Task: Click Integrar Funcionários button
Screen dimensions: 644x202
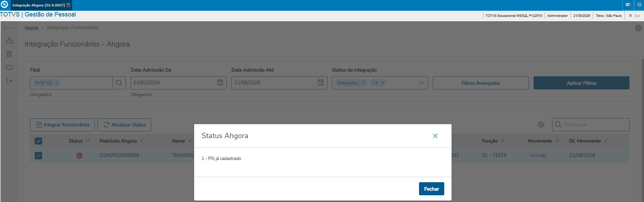Action: pyautogui.click(x=62, y=125)
